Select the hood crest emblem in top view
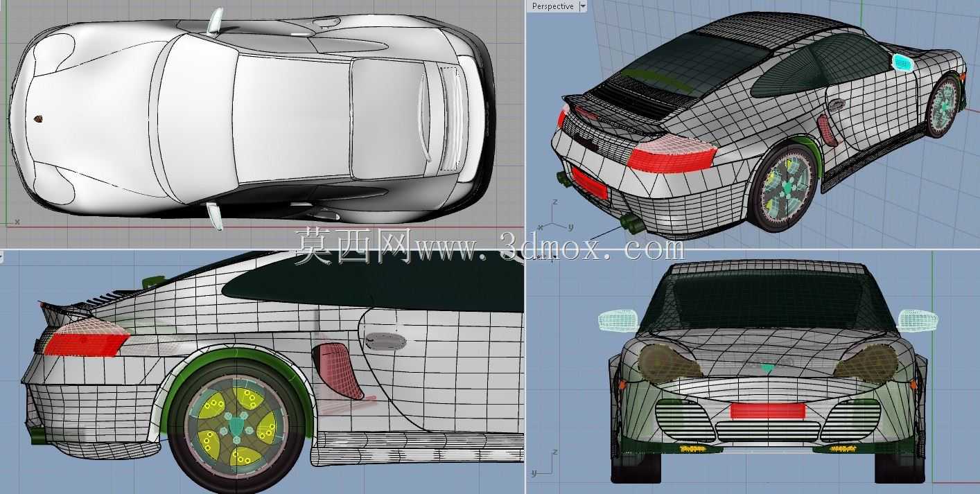The height and width of the screenshot is (494, 980). tap(38, 119)
